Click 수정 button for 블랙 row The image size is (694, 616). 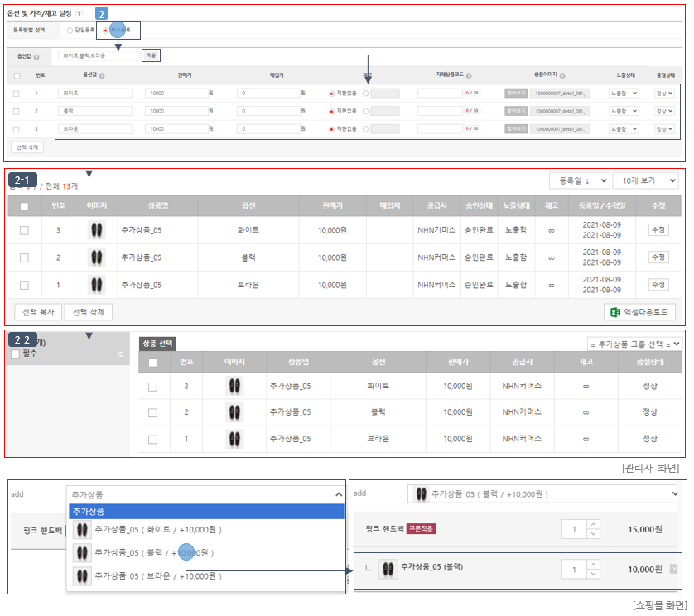coord(658,257)
